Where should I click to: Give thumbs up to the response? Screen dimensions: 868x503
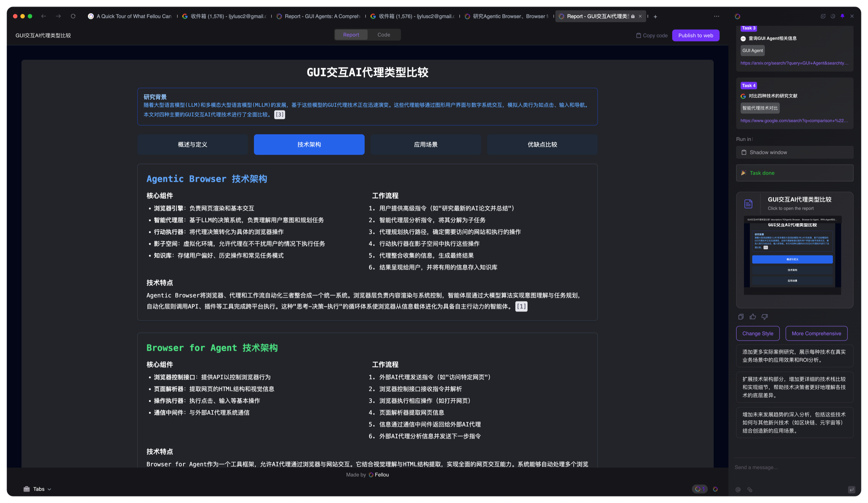(753, 317)
